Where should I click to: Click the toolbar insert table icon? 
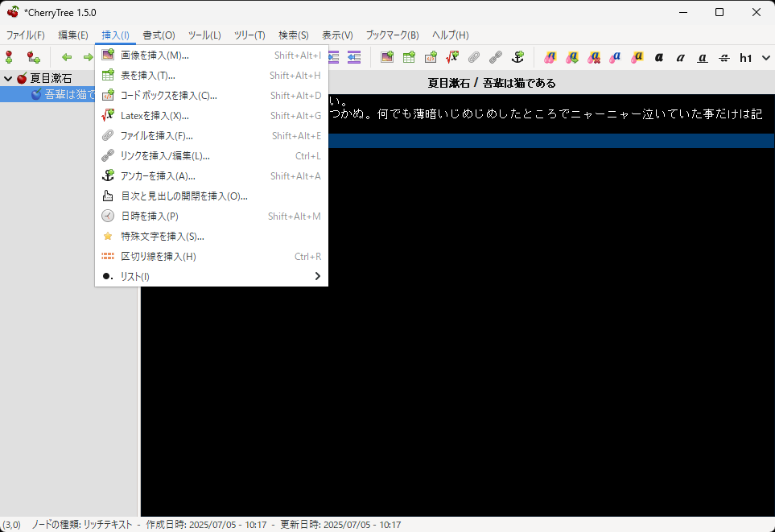coord(409,57)
